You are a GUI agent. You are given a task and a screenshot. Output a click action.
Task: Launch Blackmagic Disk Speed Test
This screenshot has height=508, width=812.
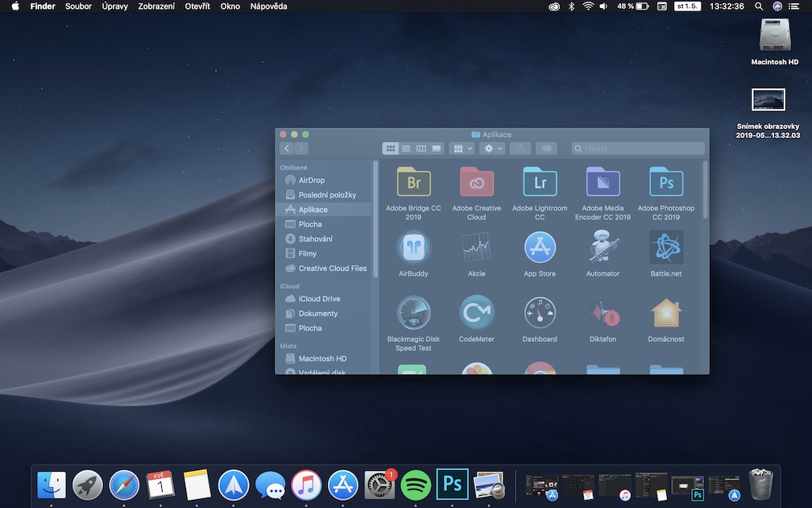tap(413, 313)
